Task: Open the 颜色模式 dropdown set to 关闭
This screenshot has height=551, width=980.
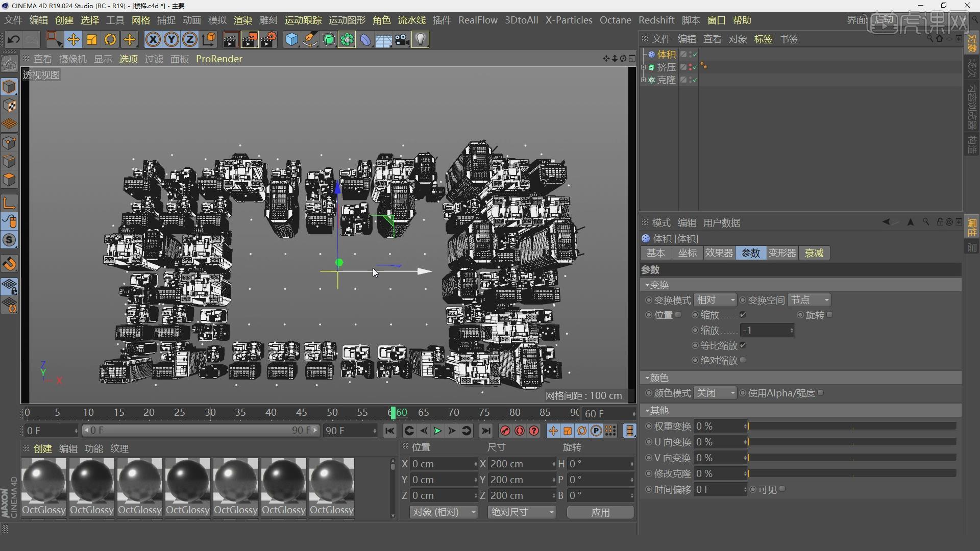Action: pyautogui.click(x=715, y=393)
